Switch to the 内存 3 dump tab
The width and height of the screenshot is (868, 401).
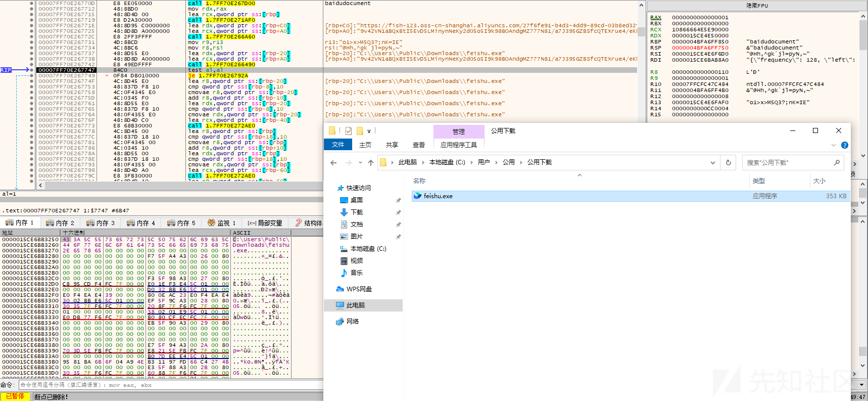(x=101, y=222)
